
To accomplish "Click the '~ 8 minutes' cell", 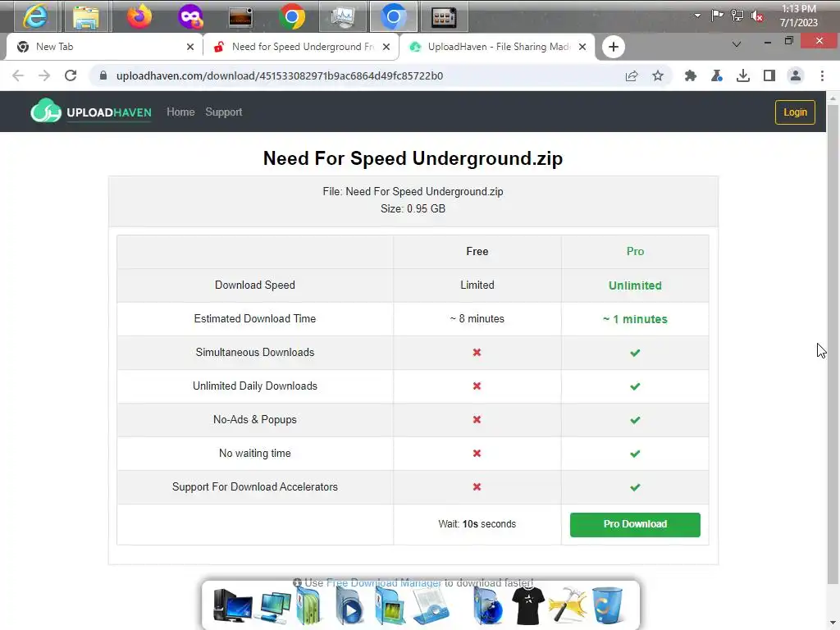I will (x=477, y=319).
